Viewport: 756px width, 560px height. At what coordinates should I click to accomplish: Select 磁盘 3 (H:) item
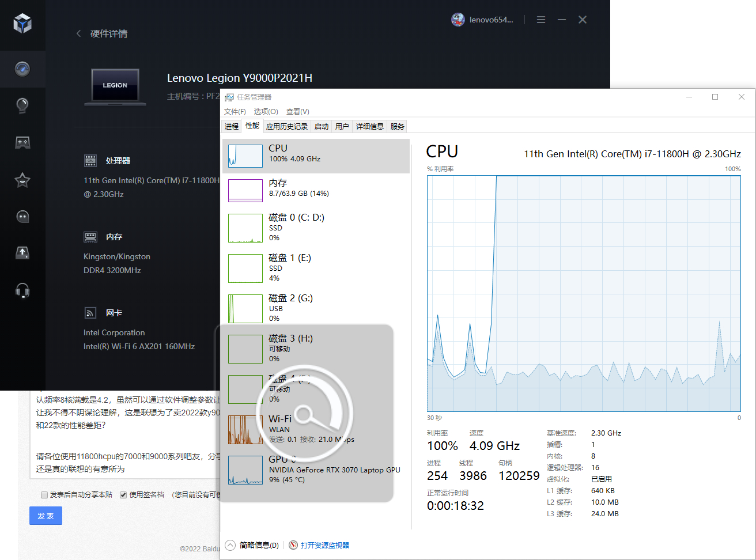(x=316, y=349)
